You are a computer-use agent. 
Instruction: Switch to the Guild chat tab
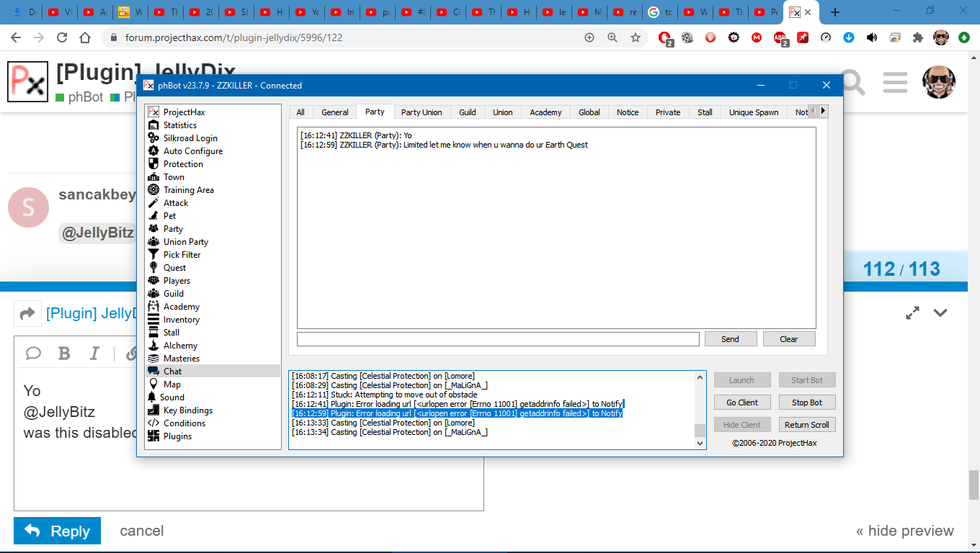pos(468,112)
